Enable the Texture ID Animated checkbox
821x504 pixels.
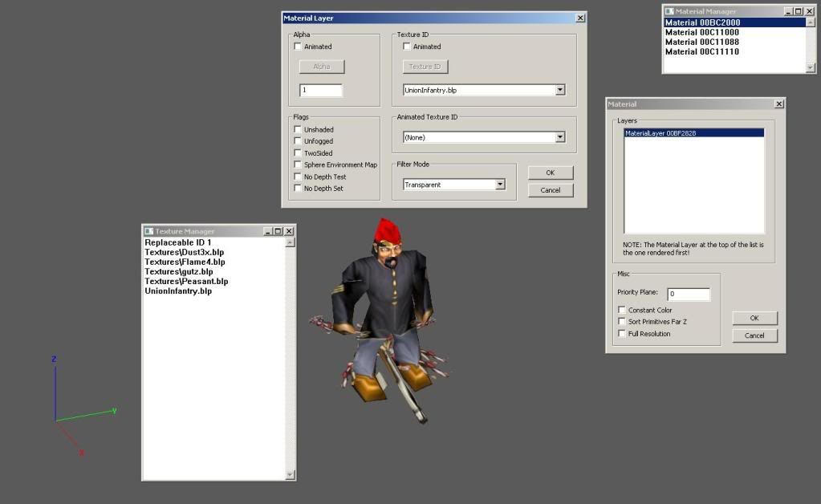406,47
